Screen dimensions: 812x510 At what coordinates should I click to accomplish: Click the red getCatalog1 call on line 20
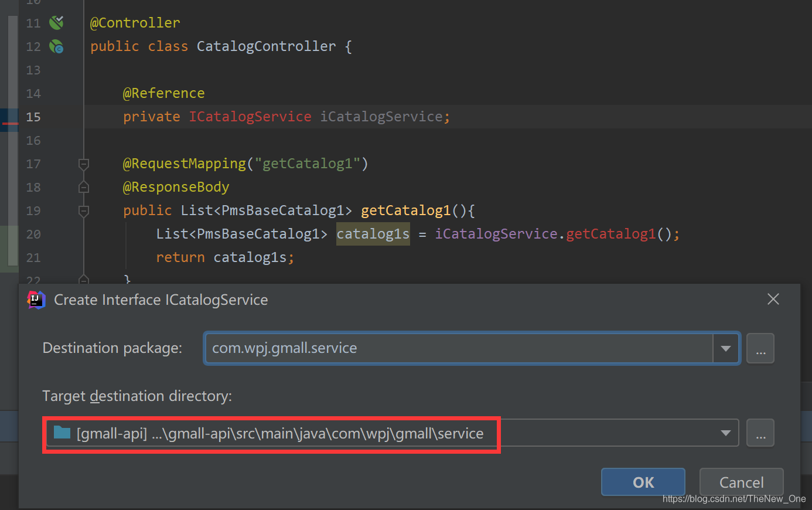point(611,234)
